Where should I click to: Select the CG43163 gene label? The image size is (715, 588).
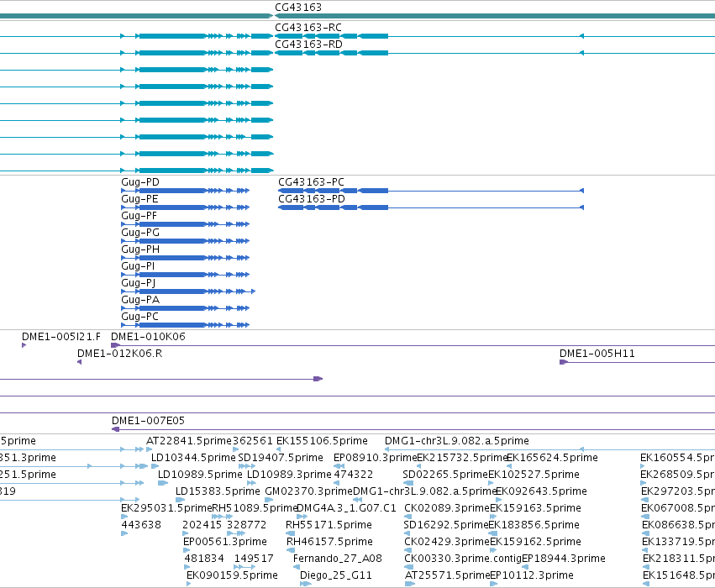pyautogui.click(x=298, y=8)
